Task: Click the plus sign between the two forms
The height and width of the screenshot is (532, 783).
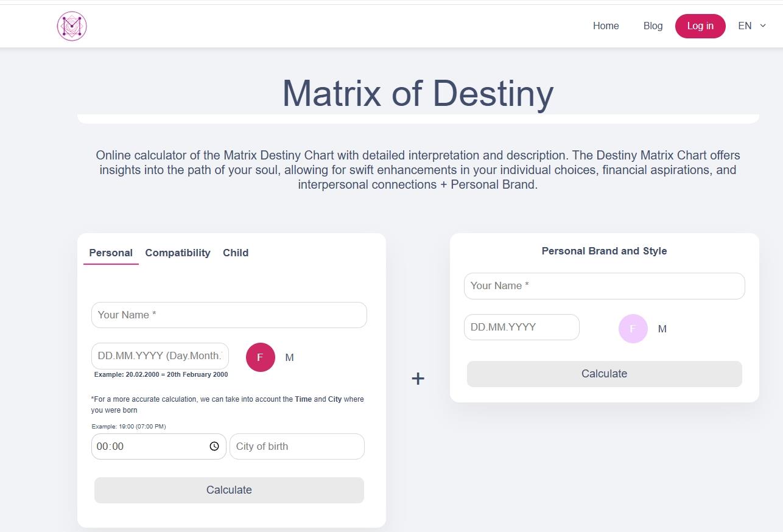Action: 418,378
